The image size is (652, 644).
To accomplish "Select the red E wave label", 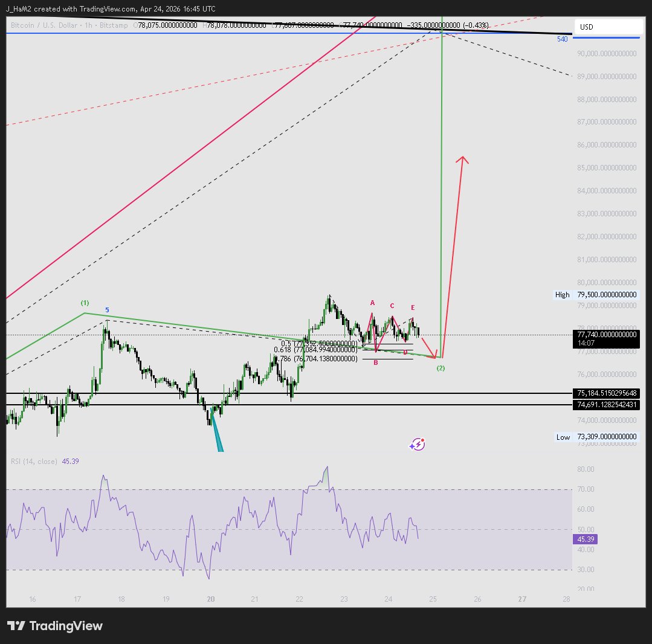I will (413, 308).
